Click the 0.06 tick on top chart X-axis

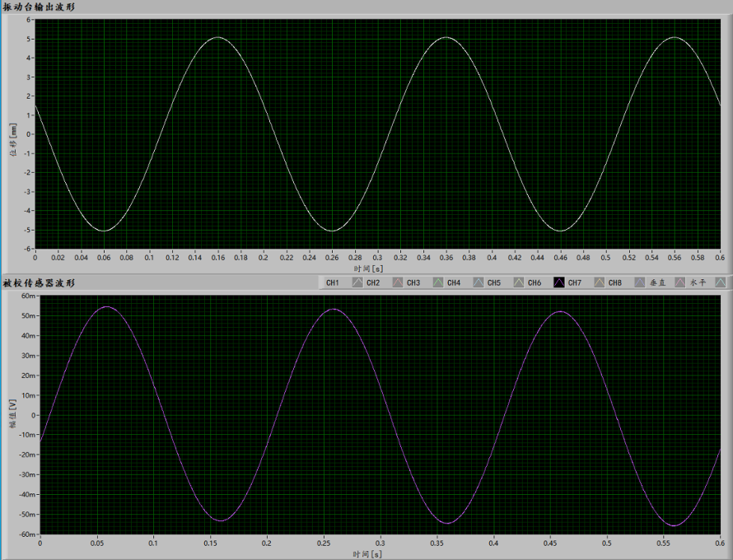pyautogui.click(x=104, y=258)
